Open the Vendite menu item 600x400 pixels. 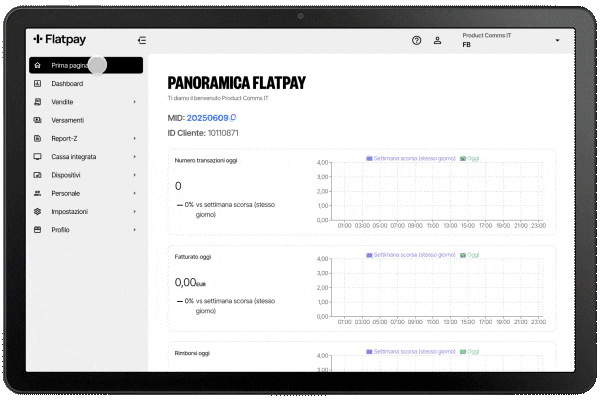[86, 102]
